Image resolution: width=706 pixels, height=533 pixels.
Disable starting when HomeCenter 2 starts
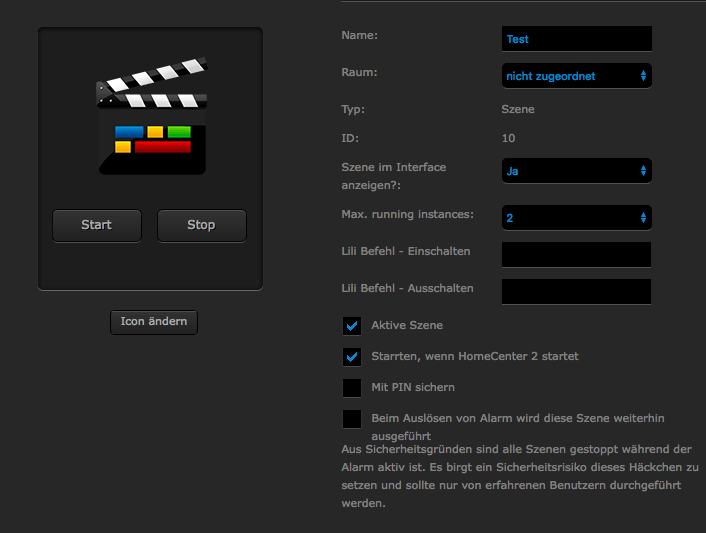(x=352, y=356)
